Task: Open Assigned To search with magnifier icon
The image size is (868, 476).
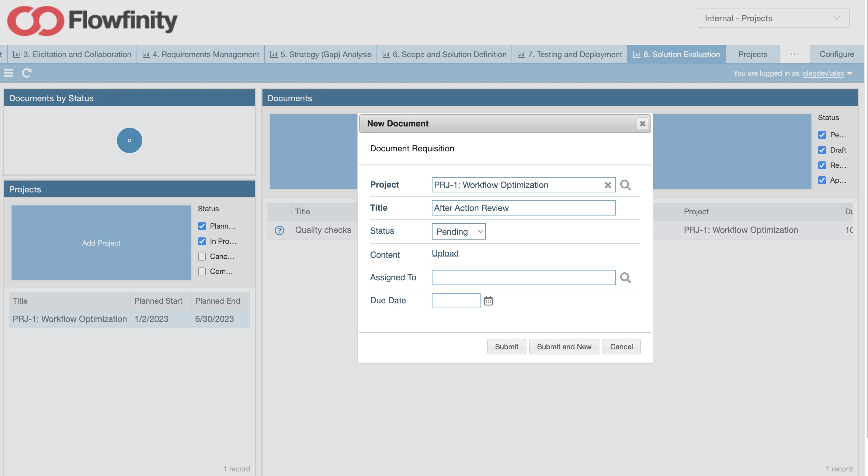Action: click(625, 278)
